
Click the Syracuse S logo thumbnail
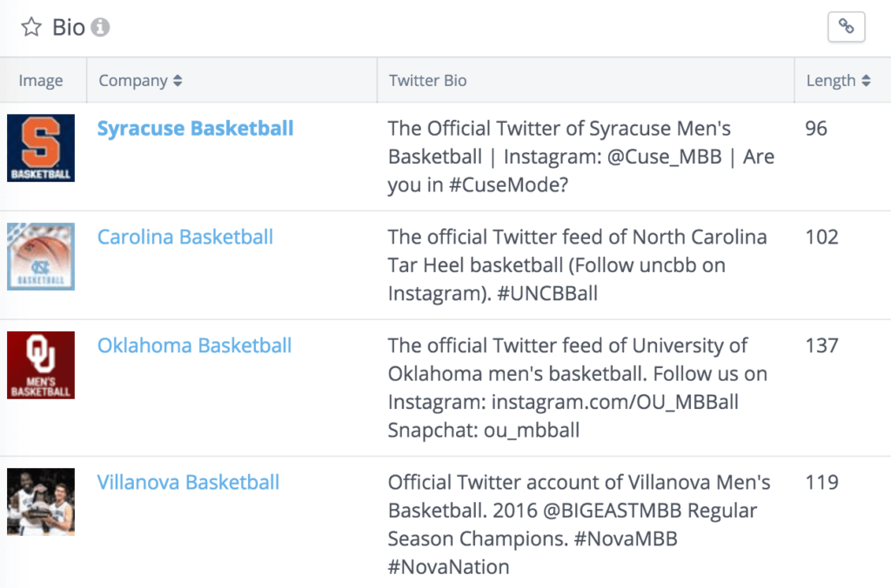(x=41, y=148)
